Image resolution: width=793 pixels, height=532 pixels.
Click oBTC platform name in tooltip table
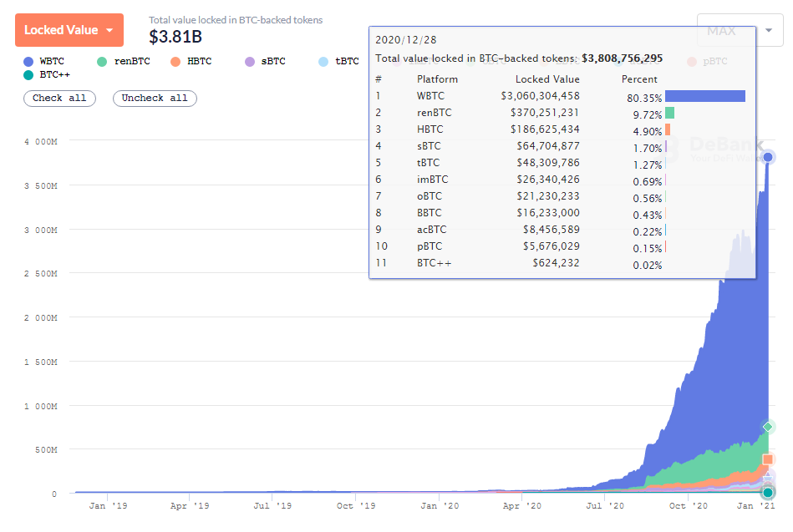430,196
